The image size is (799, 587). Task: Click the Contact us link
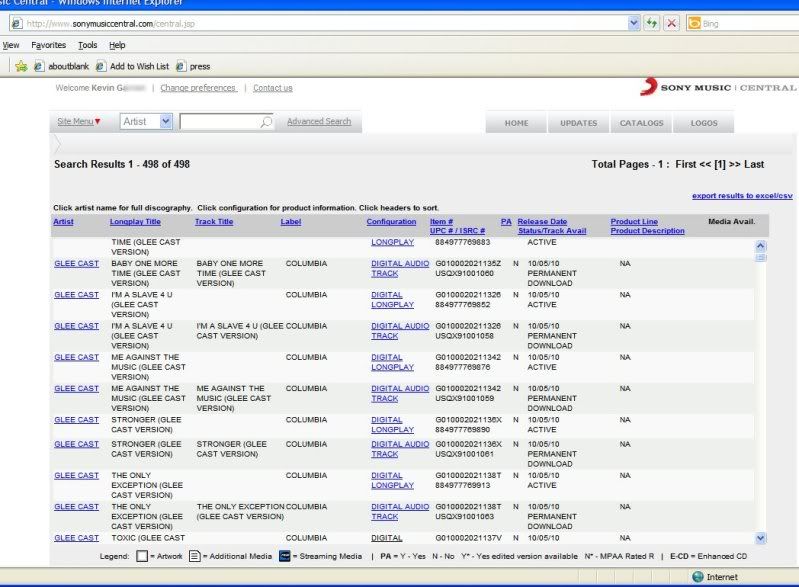(x=273, y=88)
